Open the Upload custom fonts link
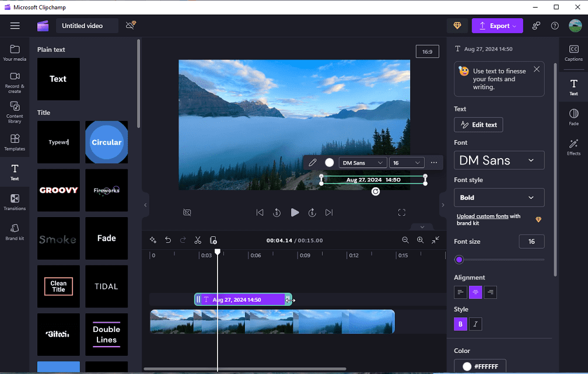Screen dimensions: 588x374 click(x=482, y=216)
